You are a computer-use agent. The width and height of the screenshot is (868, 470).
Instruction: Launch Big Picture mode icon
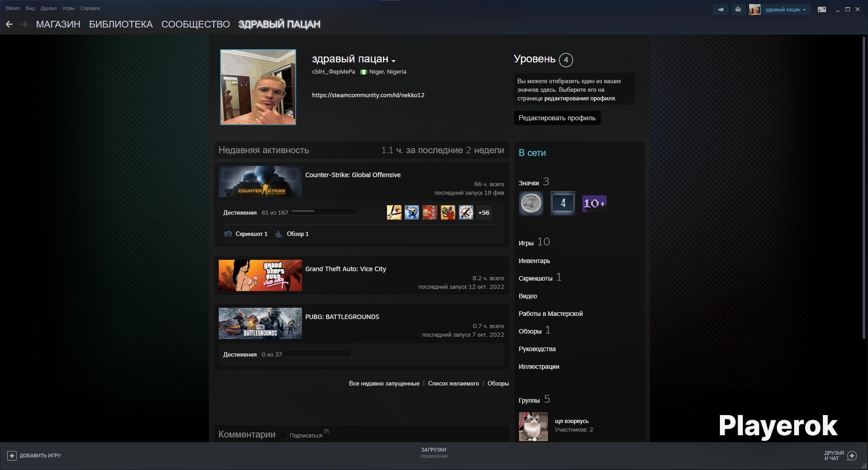point(822,9)
